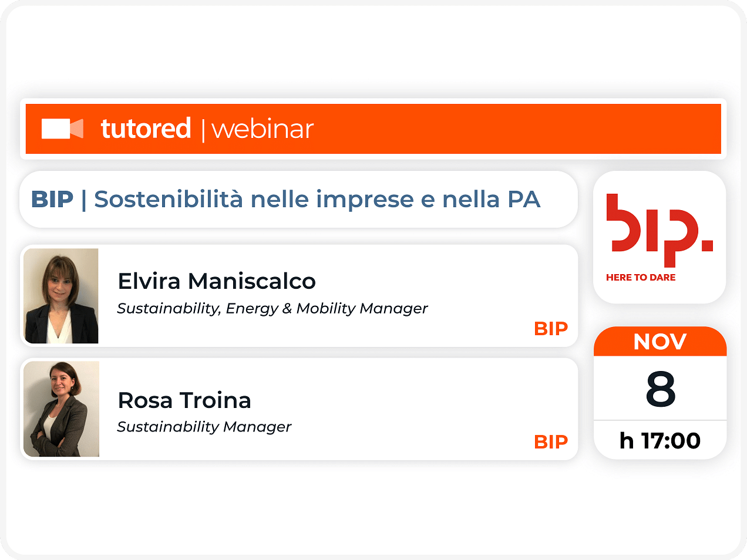Click the HERE TO DARE tagline
The height and width of the screenshot is (560, 747).
pyautogui.click(x=641, y=277)
